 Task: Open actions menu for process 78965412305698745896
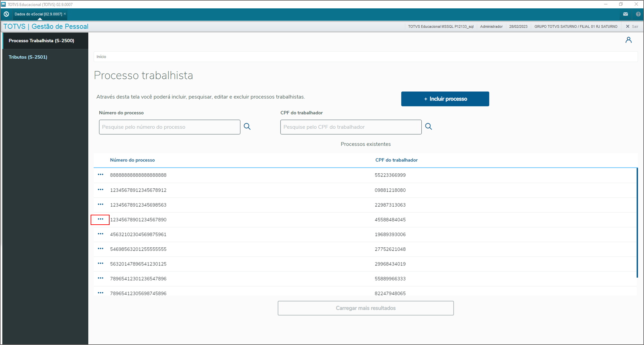(101, 293)
